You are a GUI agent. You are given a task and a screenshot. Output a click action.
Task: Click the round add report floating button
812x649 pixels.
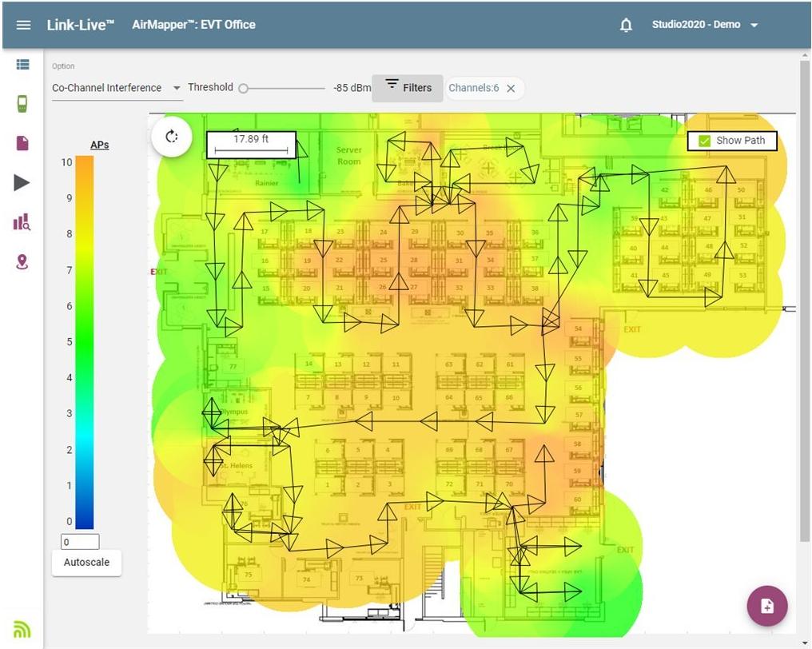766,606
